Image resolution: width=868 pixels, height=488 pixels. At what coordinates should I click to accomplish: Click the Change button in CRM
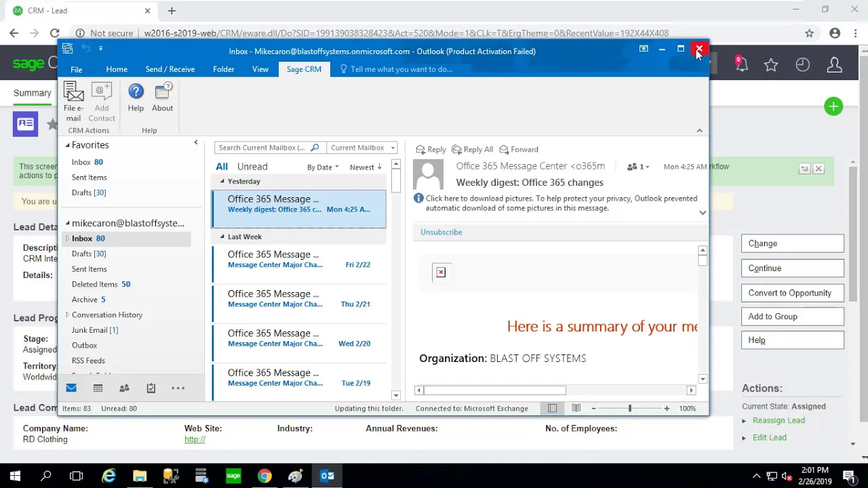[793, 243]
